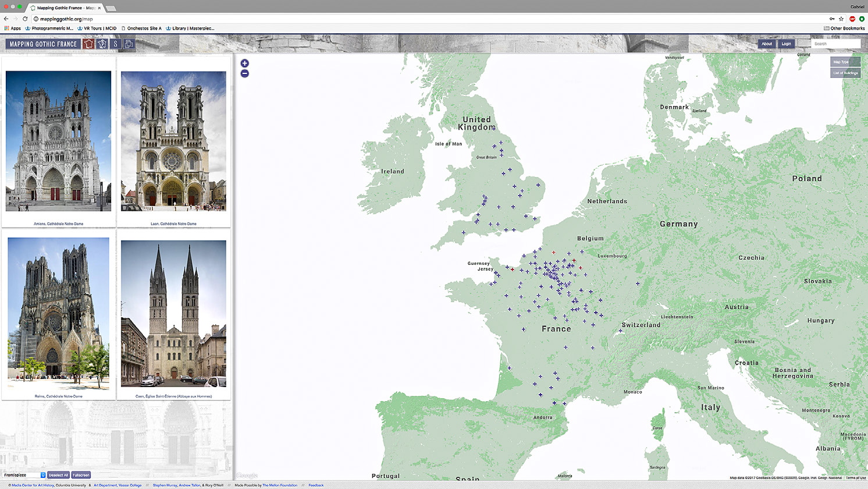Bookmark this page with the star

[x=841, y=19]
